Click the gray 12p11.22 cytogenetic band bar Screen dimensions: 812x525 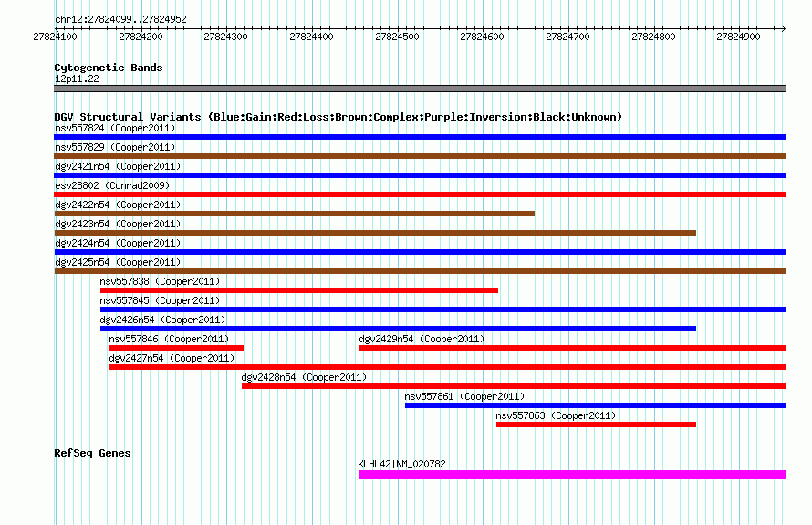click(x=420, y=89)
